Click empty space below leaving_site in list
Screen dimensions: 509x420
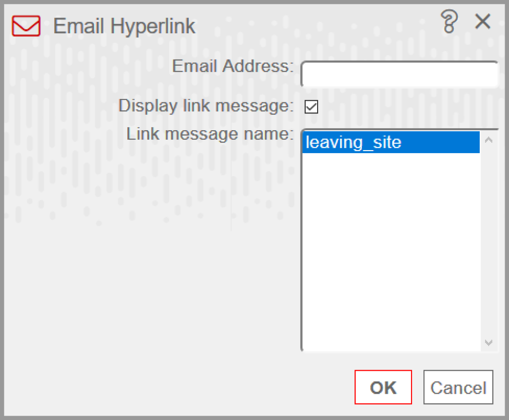pos(391,252)
